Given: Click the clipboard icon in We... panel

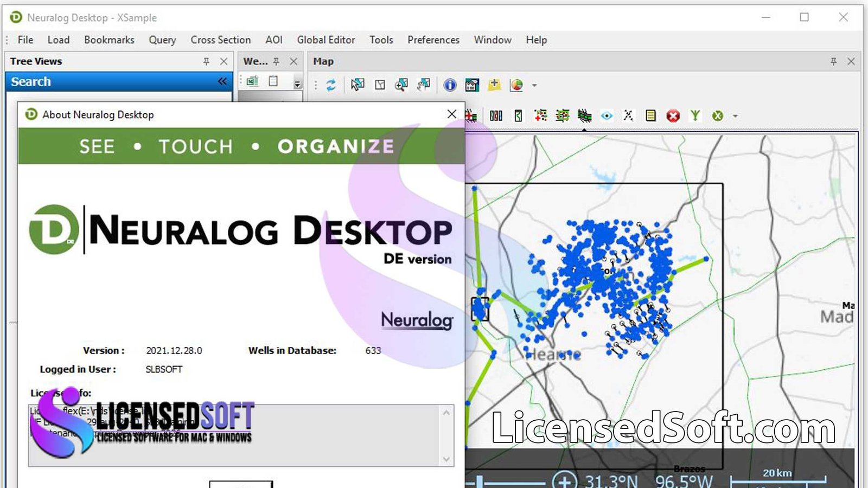Looking at the screenshot, I should [x=273, y=81].
